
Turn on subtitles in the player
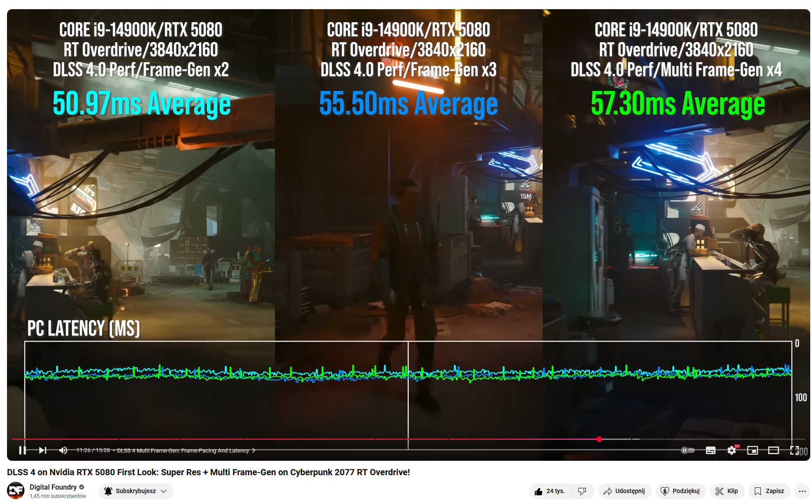(711, 450)
